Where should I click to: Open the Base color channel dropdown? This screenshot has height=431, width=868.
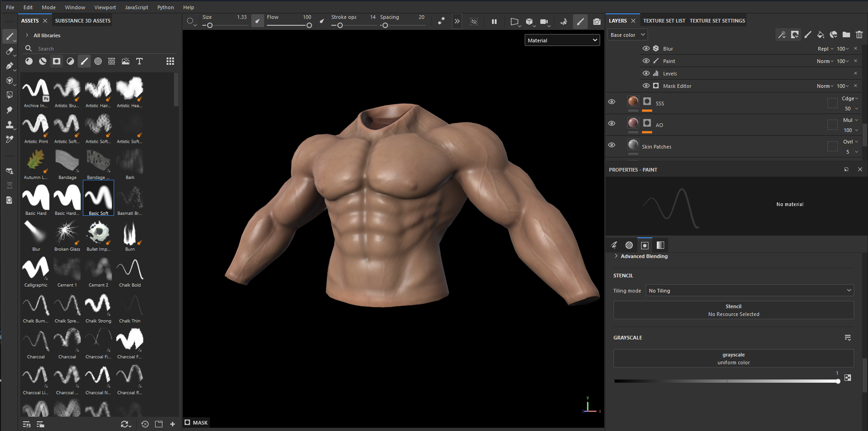click(x=628, y=35)
